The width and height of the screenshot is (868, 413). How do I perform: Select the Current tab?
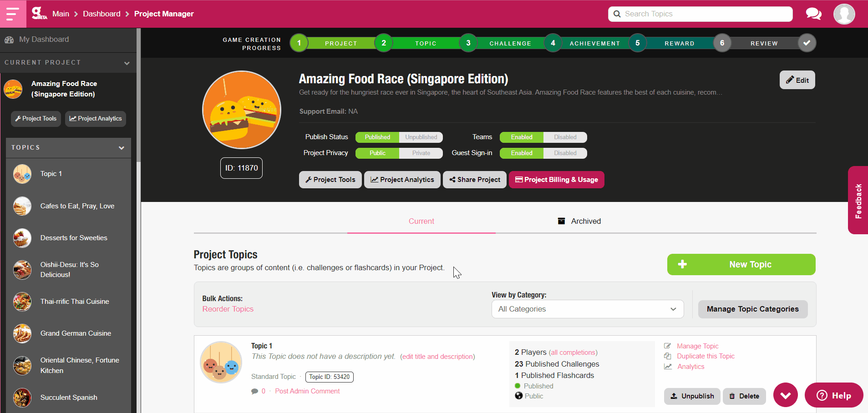[x=421, y=222]
